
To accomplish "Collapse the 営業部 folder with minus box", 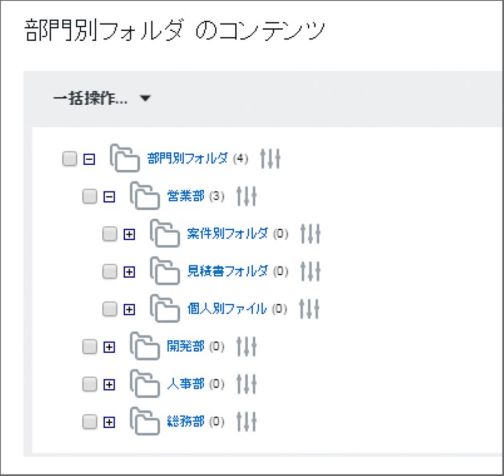I will click(109, 197).
